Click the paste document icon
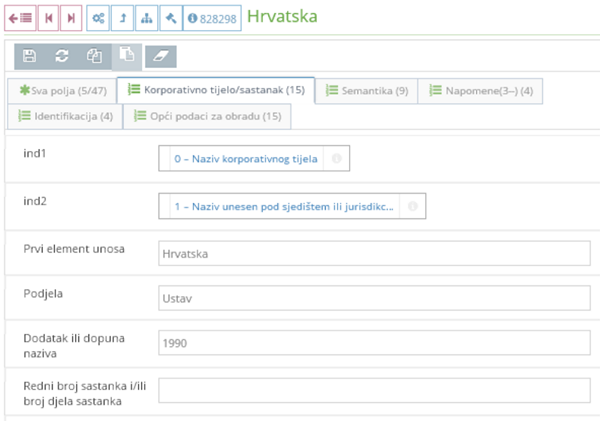600x421 pixels. [x=127, y=56]
